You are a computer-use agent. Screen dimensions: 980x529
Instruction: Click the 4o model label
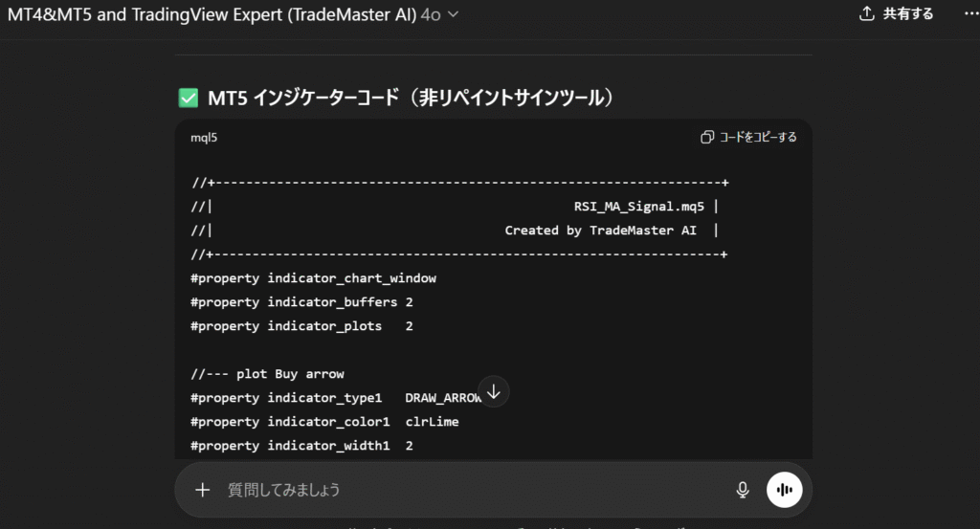431,14
